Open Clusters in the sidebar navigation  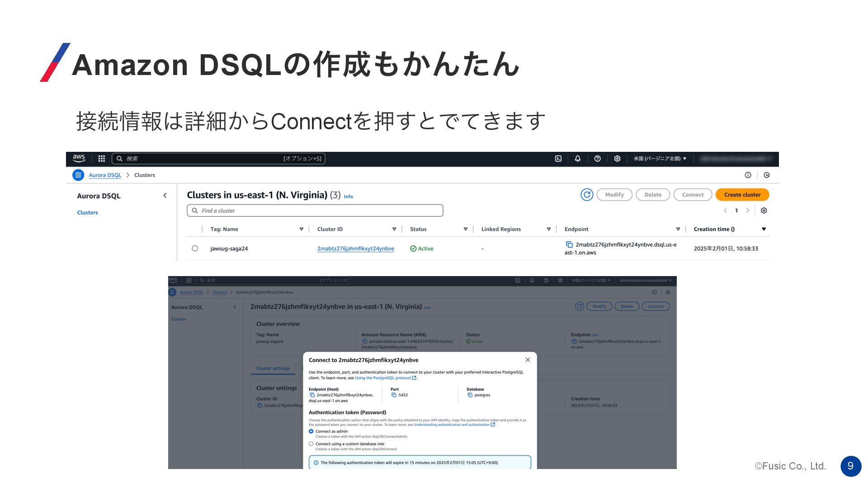pyautogui.click(x=87, y=212)
